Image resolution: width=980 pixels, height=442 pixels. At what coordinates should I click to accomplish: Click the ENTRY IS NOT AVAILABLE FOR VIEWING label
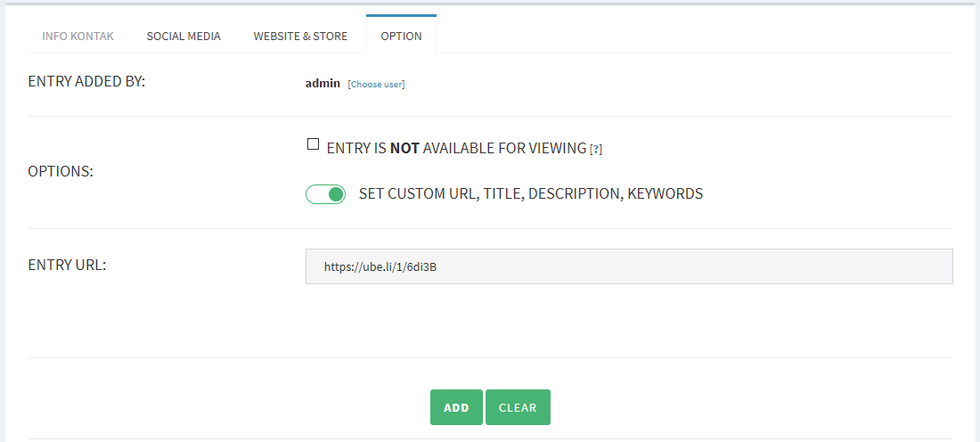(456, 148)
